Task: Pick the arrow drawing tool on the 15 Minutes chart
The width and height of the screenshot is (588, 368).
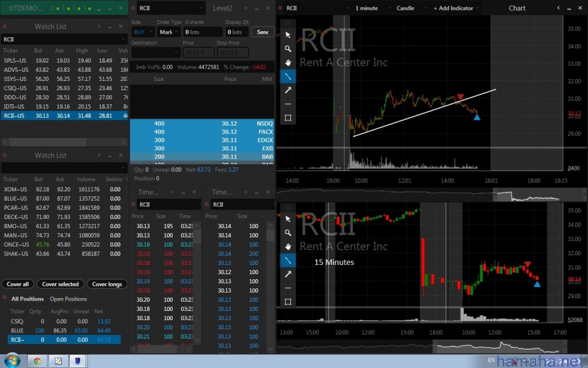Action: pos(288,274)
